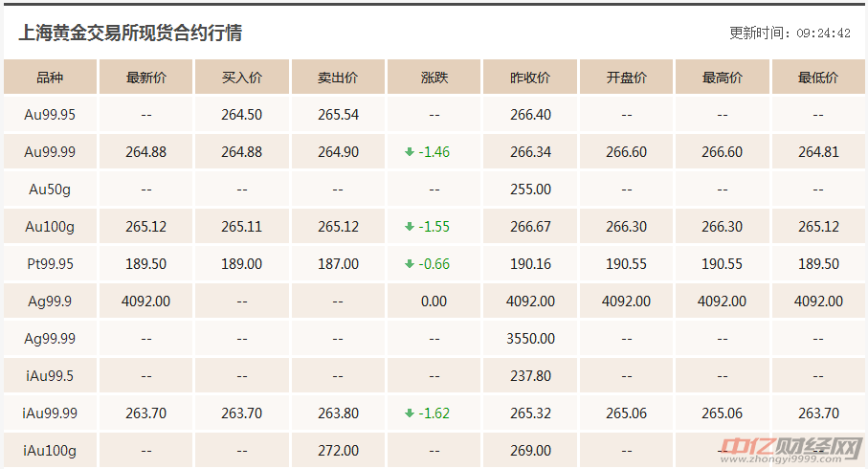Click the green down arrow for iAu99.99

coord(410,413)
